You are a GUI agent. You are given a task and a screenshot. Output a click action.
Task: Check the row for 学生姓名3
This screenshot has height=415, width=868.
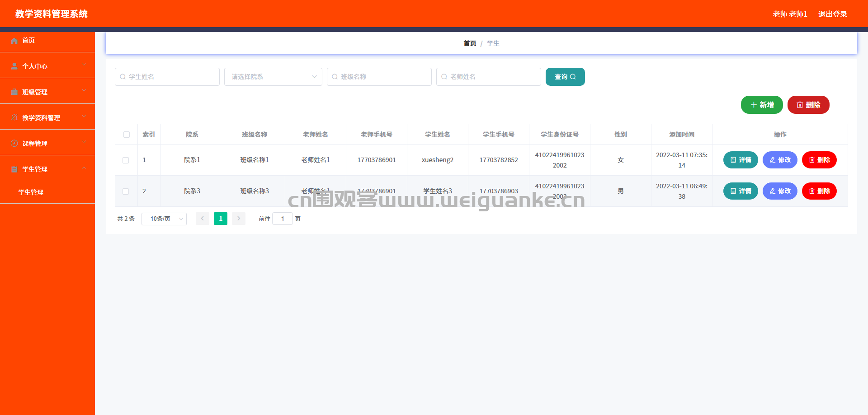126,191
